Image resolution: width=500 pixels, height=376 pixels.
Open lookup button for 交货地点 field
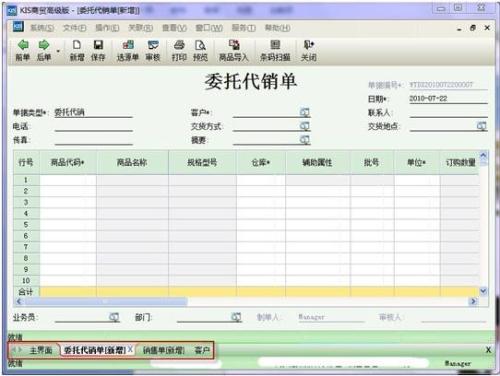tap(481, 126)
